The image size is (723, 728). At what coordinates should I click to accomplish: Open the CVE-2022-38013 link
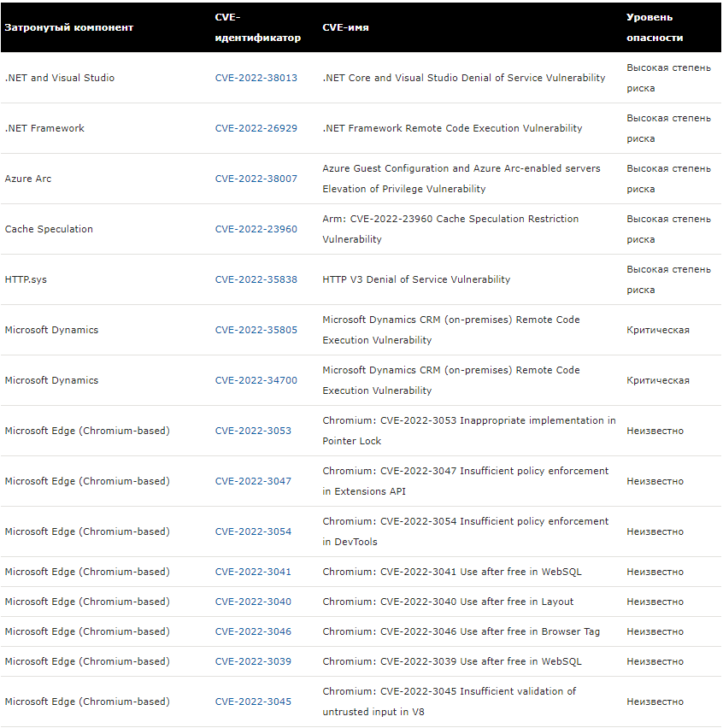tap(256, 78)
